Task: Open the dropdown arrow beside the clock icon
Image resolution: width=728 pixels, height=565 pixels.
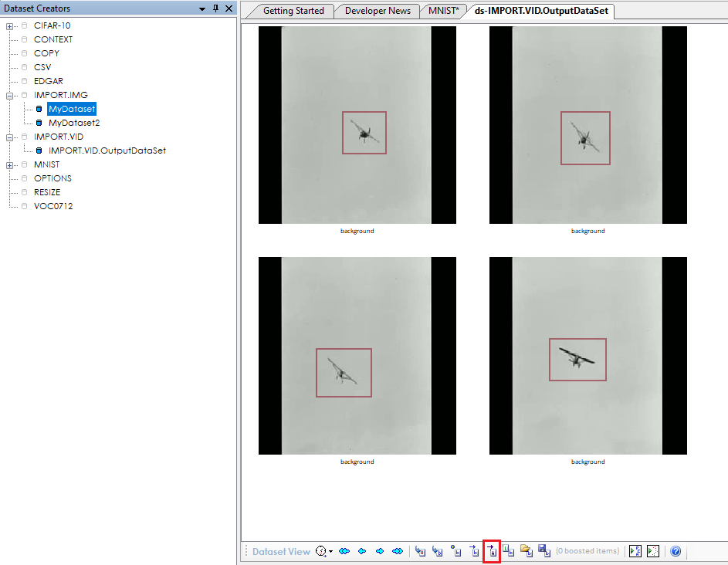Action: pos(330,552)
